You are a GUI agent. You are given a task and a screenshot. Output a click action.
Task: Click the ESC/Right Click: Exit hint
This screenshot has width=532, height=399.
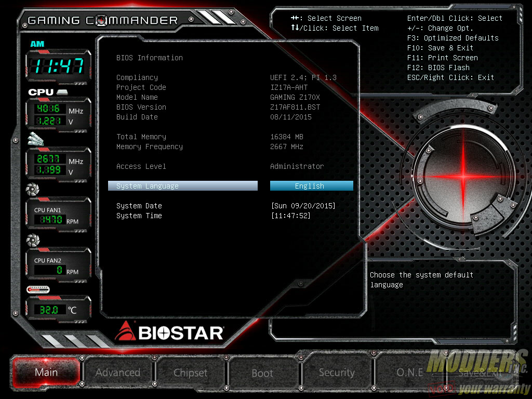pyautogui.click(x=450, y=77)
